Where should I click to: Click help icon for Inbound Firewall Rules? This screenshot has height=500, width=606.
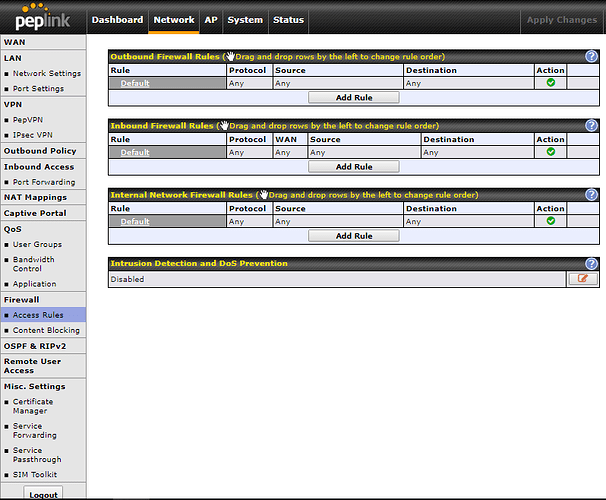[590, 126]
